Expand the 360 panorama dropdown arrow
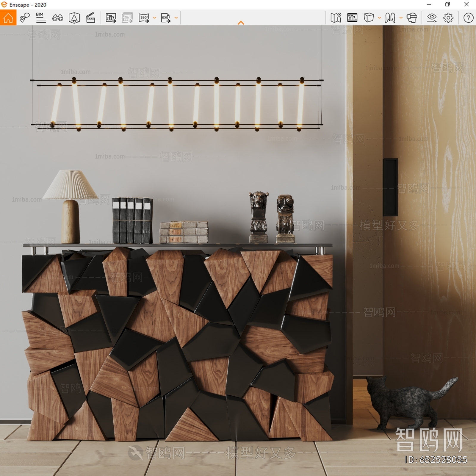476x476 pixels. pyautogui.click(x=155, y=18)
